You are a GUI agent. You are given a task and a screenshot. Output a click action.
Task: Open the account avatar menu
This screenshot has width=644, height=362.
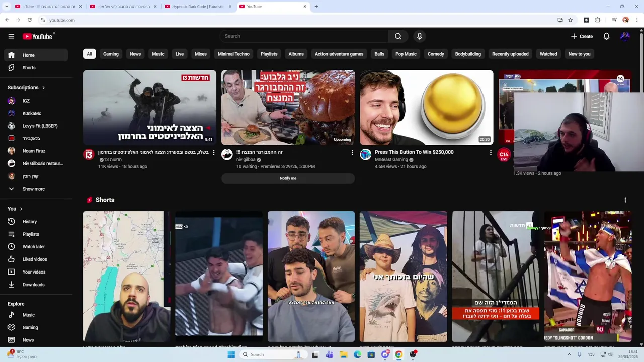[x=625, y=36]
